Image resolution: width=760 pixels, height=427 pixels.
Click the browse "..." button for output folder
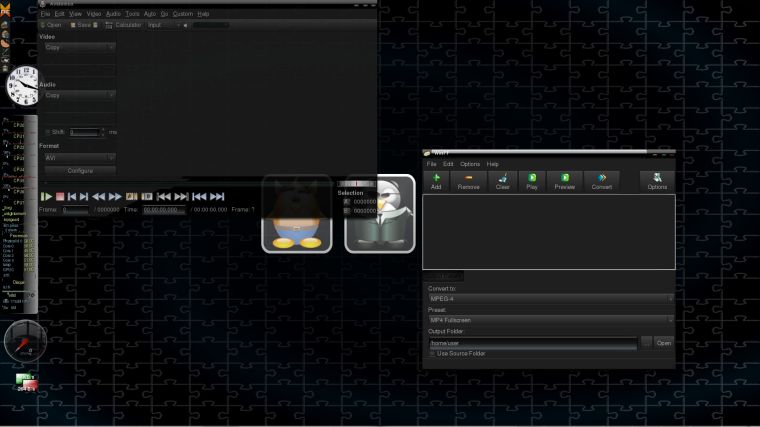tap(646, 343)
